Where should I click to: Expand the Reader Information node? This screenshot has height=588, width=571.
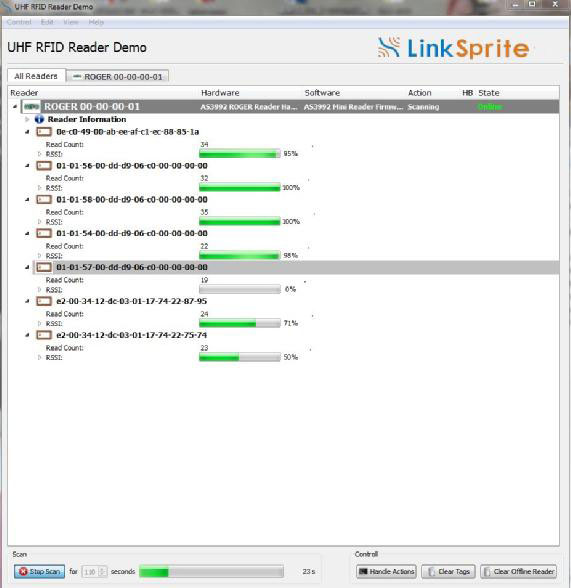(27, 119)
